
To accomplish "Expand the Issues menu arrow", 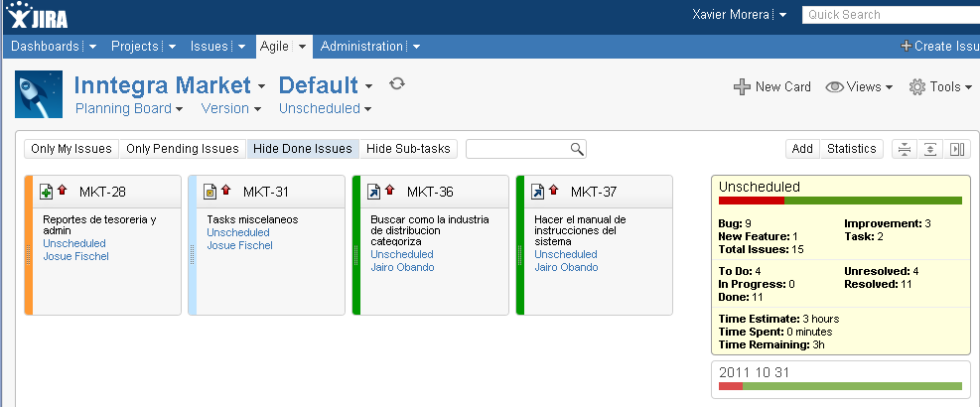I will pos(241,47).
